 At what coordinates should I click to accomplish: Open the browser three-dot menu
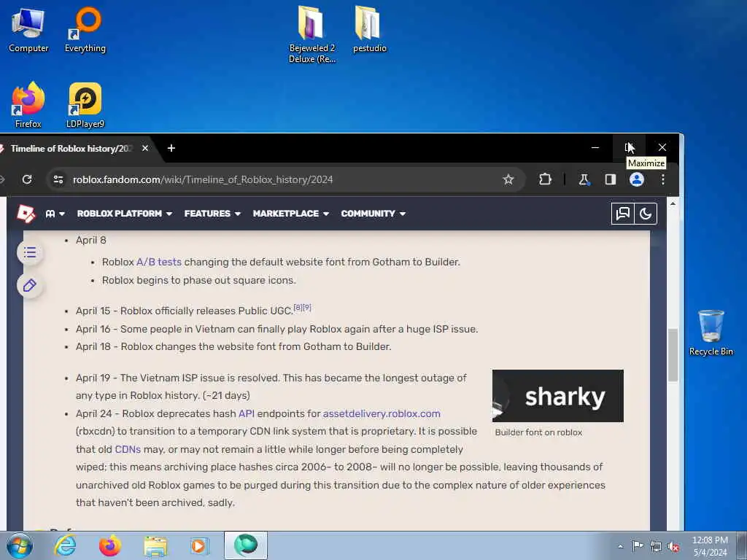pos(662,179)
